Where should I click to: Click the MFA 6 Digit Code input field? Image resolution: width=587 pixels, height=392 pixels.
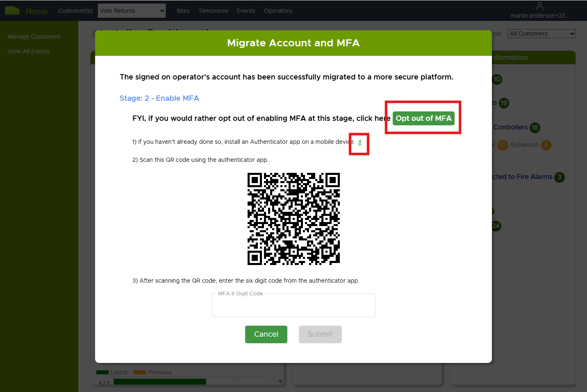coord(293,305)
